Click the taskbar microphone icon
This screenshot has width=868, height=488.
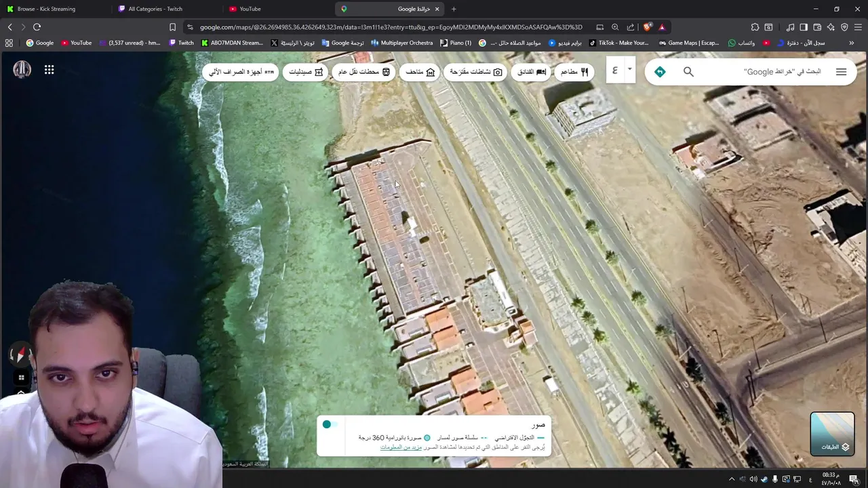pos(775,479)
